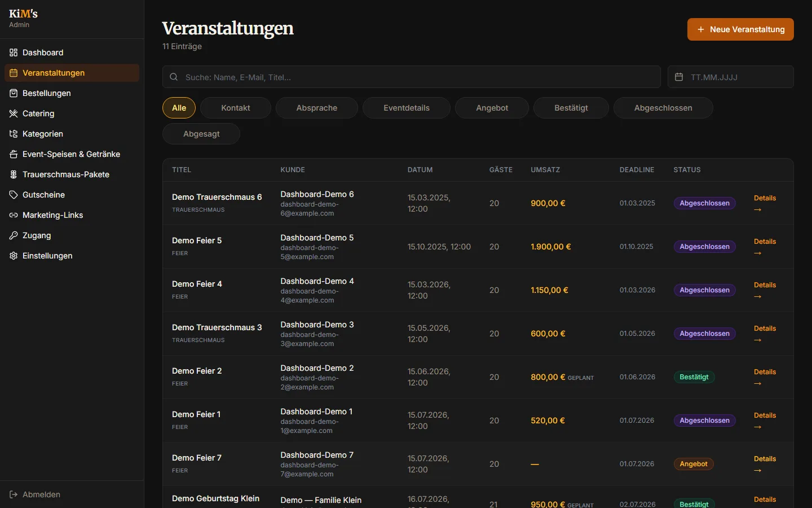Click the Gutscheine tag icon
Screen dimensions: 812x508
click(14, 195)
